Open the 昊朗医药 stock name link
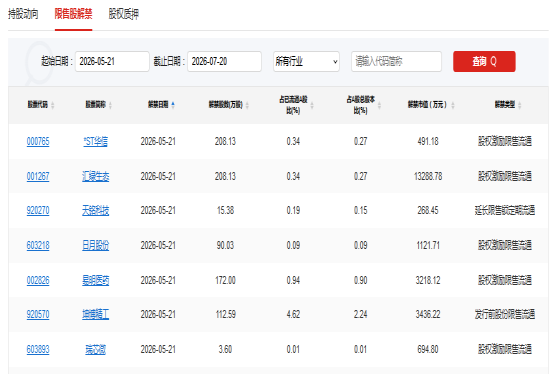Screen dimensions: 559x374 click(x=96, y=280)
